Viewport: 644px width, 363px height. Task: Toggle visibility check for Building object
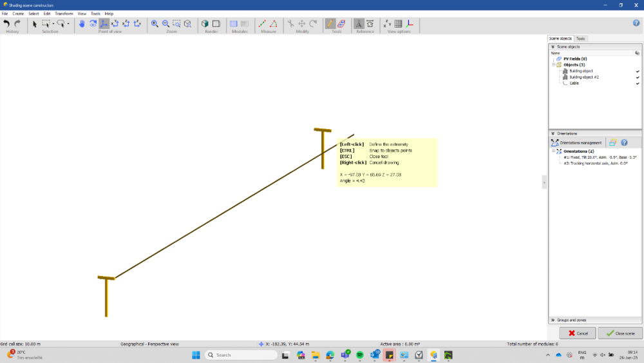coord(638,71)
